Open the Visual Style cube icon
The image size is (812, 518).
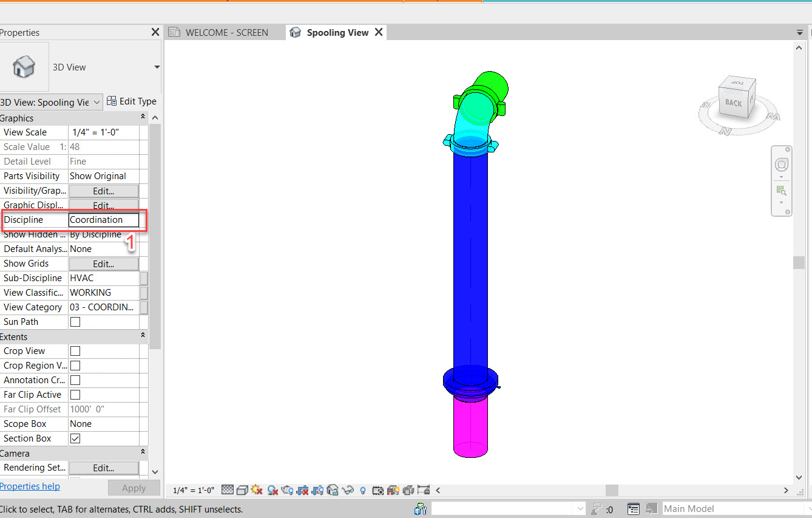242,490
